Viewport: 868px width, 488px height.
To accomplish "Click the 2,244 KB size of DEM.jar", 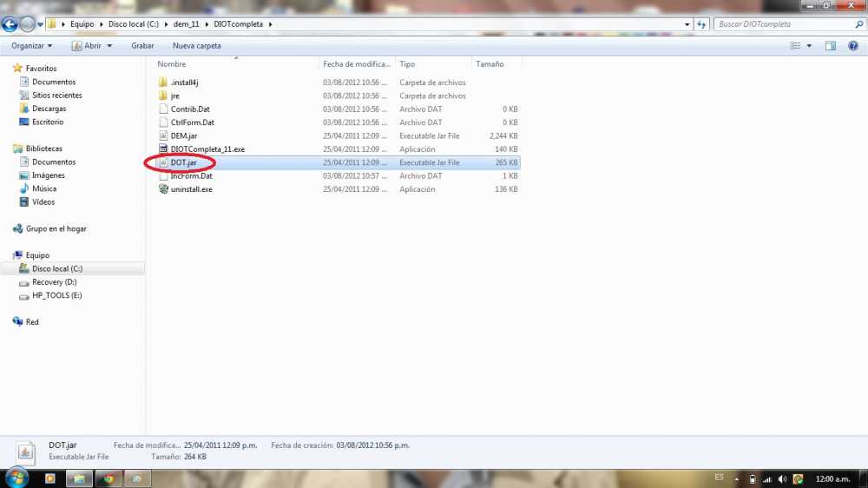I will 503,135.
